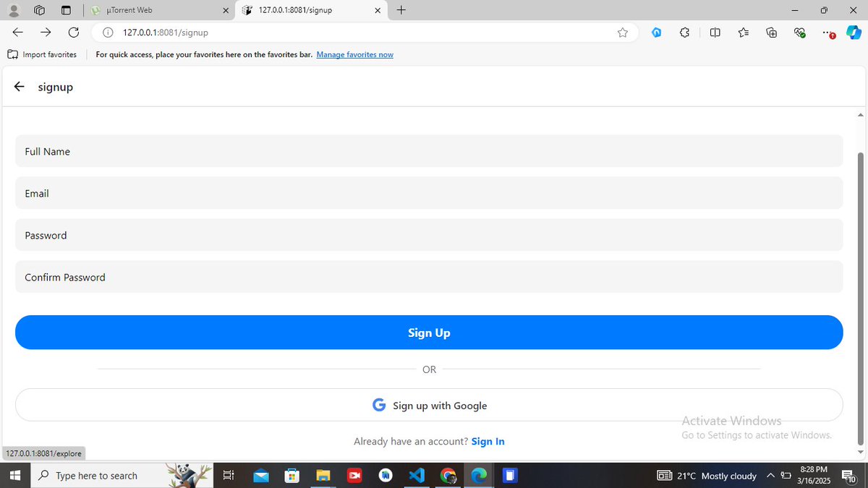Viewport: 868px width, 488px height.
Task: Show hidden system tray icons
Action: tap(770, 475)
